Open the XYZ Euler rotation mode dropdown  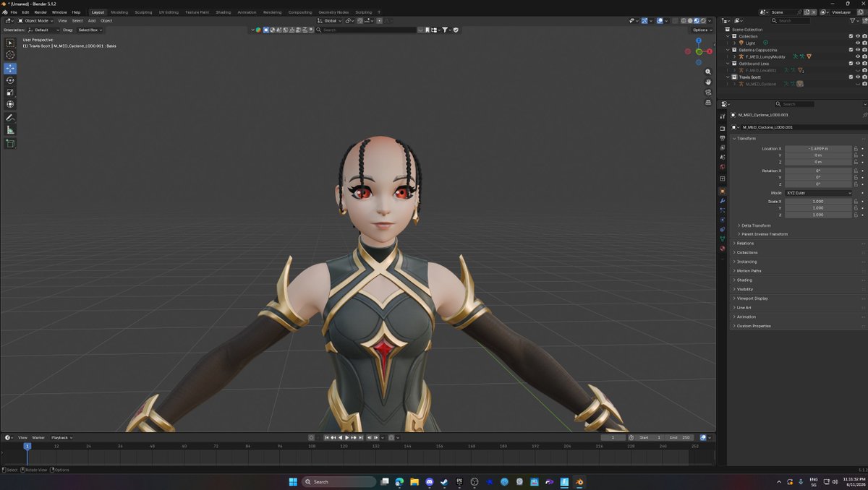point(818,193)
